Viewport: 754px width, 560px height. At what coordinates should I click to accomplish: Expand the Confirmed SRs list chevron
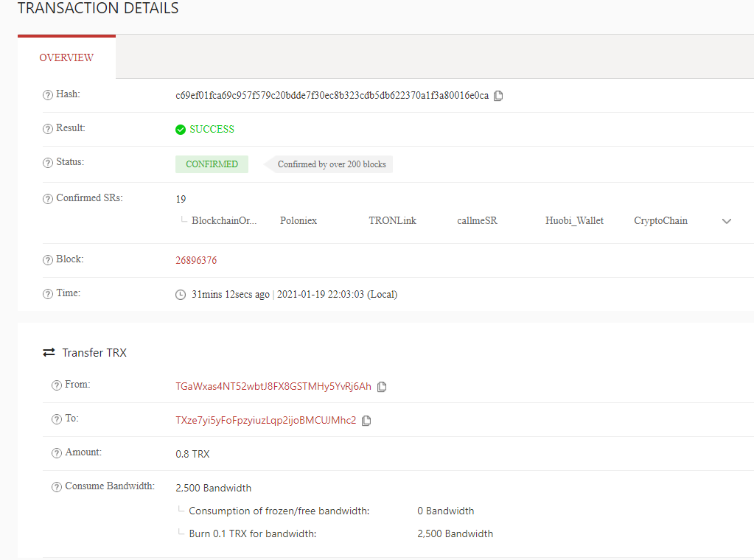click(727, 221)
